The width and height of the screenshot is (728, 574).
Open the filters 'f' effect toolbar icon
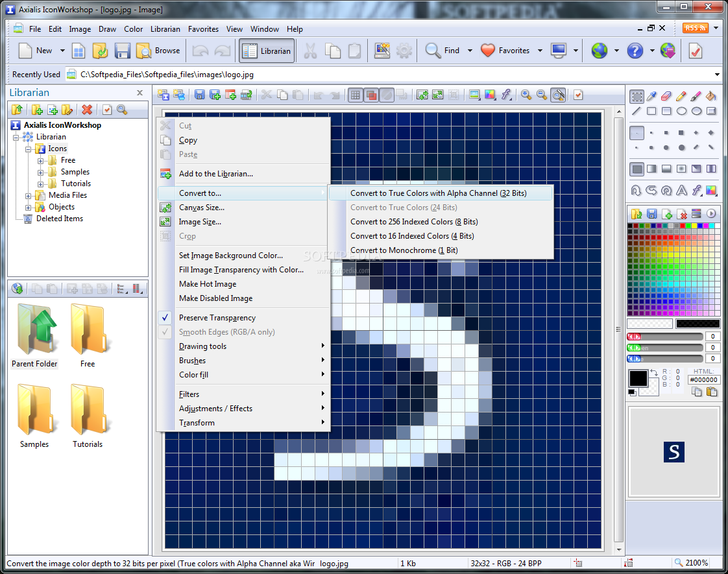pos(505,95)
